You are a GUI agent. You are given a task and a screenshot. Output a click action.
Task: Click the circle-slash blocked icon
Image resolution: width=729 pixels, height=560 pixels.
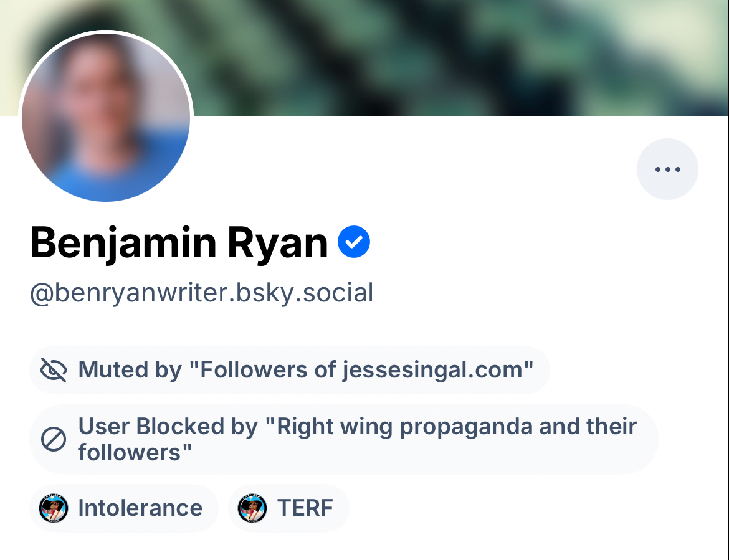click(x=54, y=440)
